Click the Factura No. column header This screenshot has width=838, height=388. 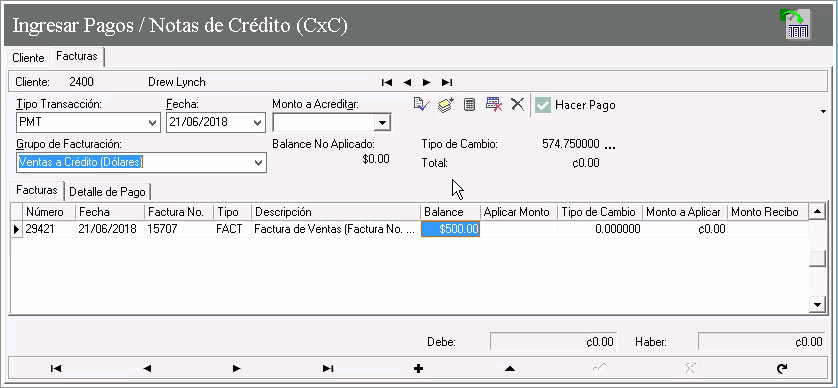pos(179,212)
